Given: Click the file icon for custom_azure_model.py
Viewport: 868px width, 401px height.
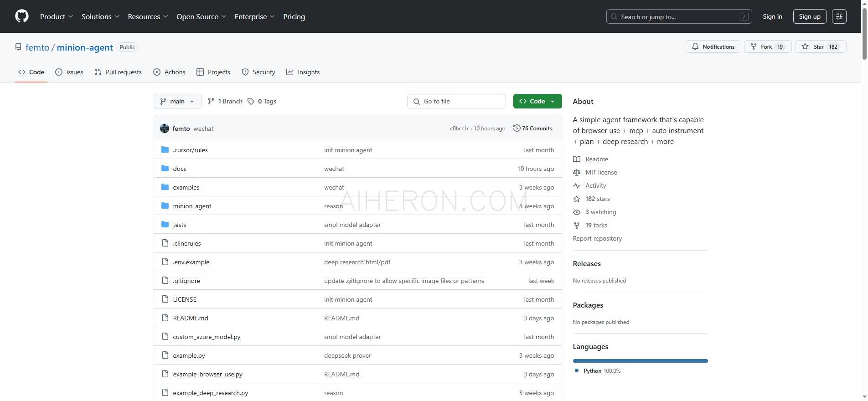Looking at the screenshot, I should point(165,336).
